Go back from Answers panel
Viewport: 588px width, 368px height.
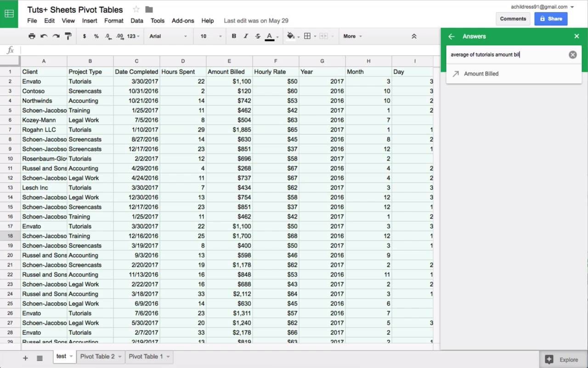tap(452, 36)
